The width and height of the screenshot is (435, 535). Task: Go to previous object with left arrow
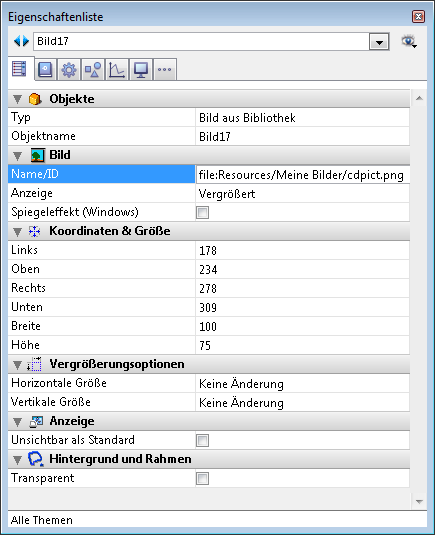coord(17,41)
